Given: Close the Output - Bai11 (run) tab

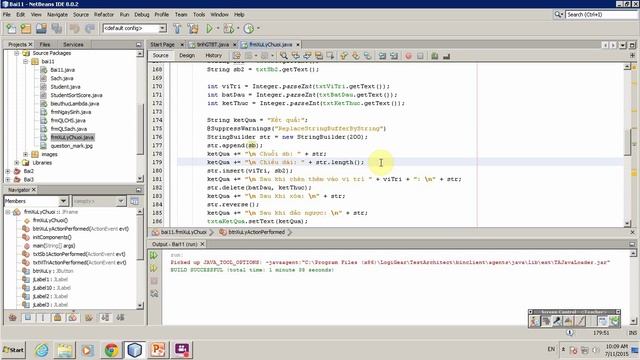Looking at the screenshot, I should tap(202, 244).
